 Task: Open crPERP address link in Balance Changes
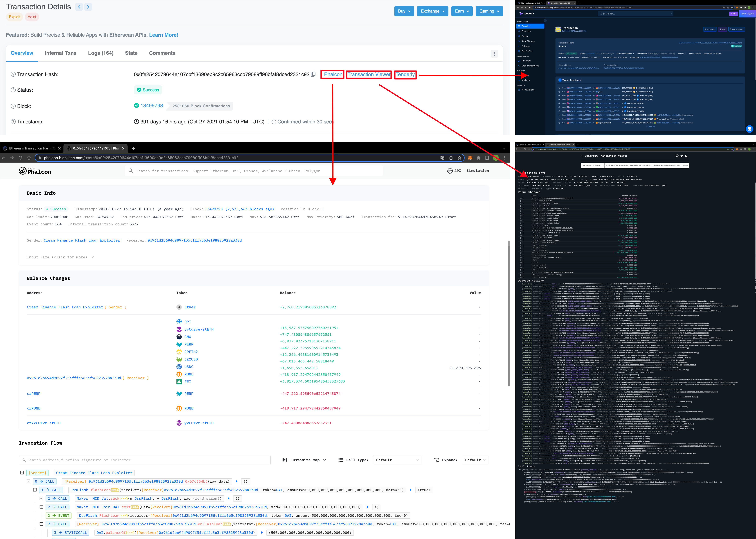[34, 394]
